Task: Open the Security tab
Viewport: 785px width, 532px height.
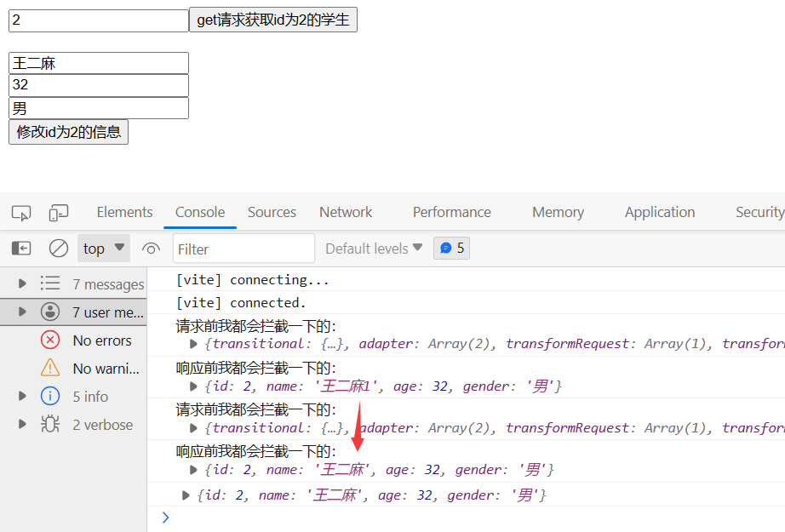Action: coord(759,212)
